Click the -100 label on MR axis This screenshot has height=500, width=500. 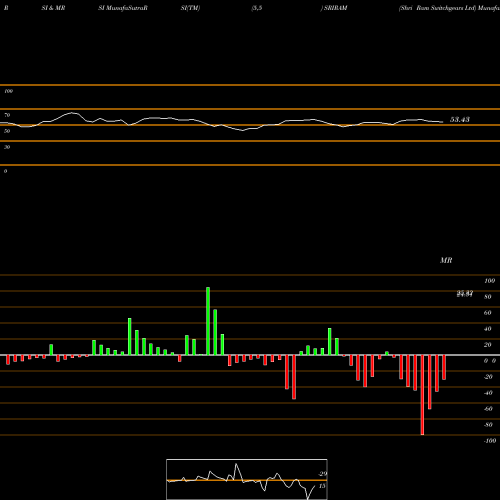pos(490,441)
